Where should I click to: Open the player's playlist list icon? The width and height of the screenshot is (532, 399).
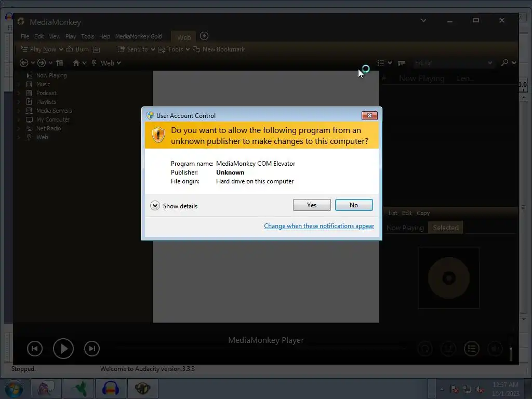coord(472,349)
